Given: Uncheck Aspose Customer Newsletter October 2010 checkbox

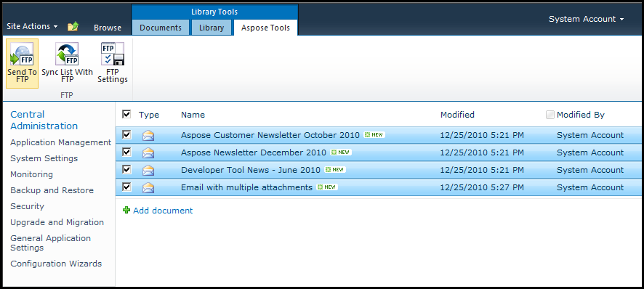Looking at the screenshot, I should [x=127, y=134].
